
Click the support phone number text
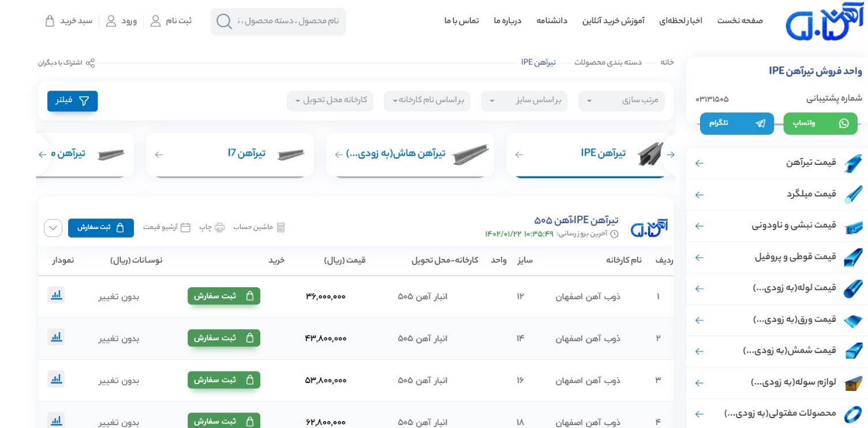tap(712, 99)
